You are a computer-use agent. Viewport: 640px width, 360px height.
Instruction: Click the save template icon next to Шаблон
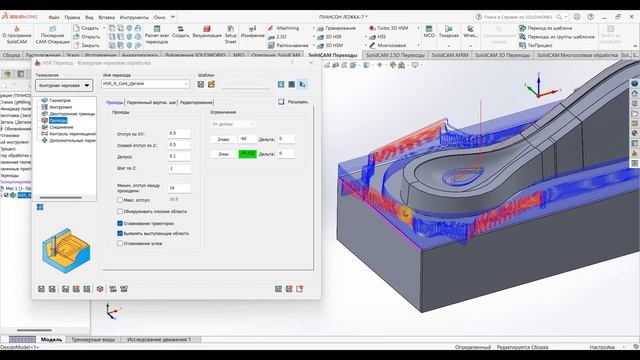coord(201,84)
